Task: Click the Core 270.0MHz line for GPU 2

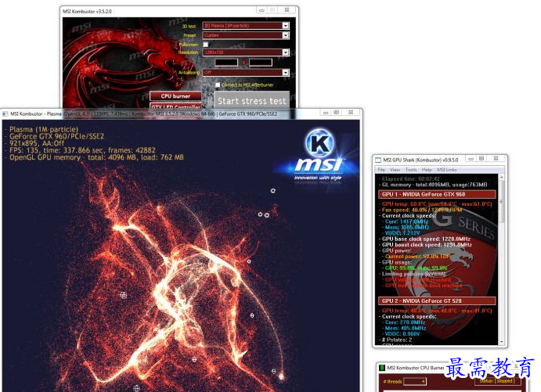Action: [405, 322]
